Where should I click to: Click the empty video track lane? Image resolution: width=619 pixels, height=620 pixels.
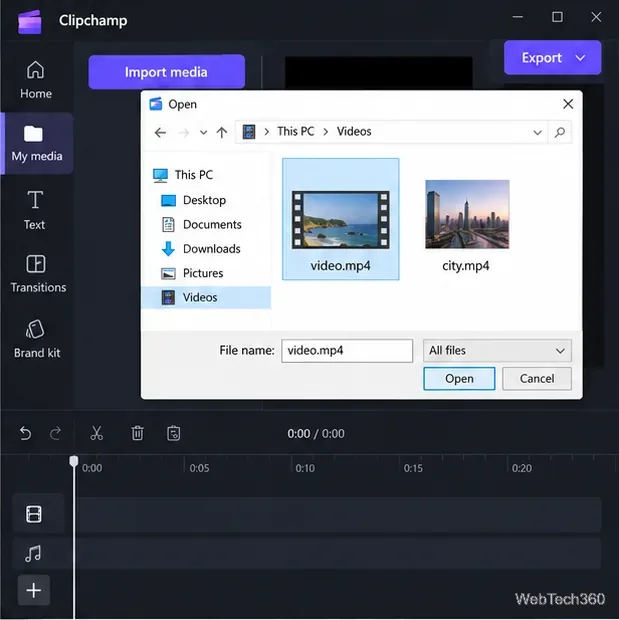339,514
